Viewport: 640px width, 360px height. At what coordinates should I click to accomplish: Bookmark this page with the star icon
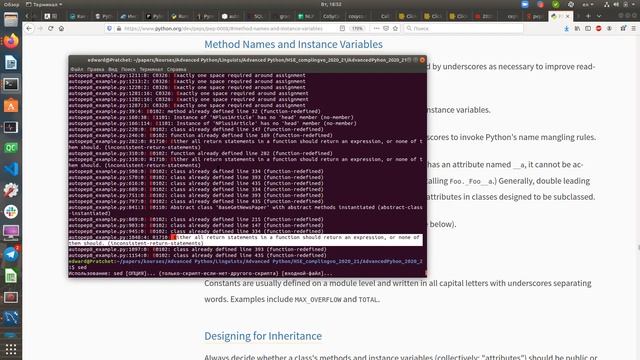click(395, 29)
